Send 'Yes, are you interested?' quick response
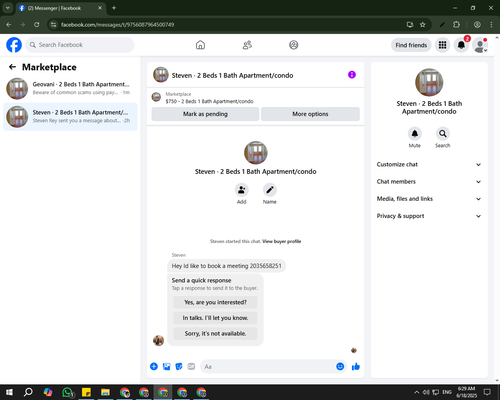The height and width of the screenshot is (400, 500). point(215,302)
